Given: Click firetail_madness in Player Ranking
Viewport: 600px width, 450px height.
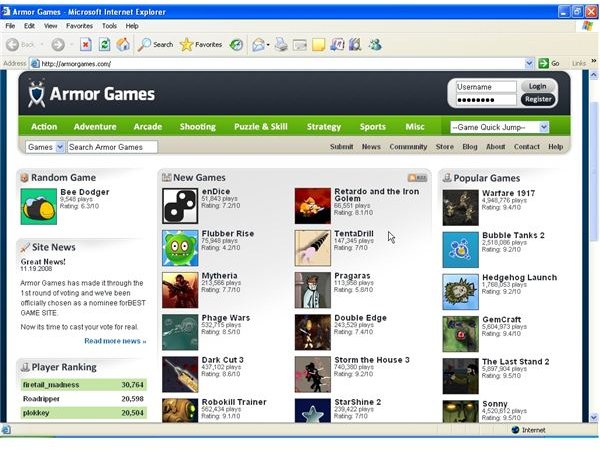Looking at the screenshot, I should tap(51, 385).
